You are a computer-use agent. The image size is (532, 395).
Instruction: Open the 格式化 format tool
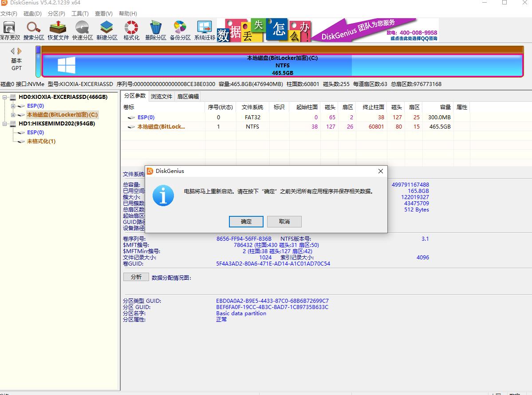tap(130, 30)
